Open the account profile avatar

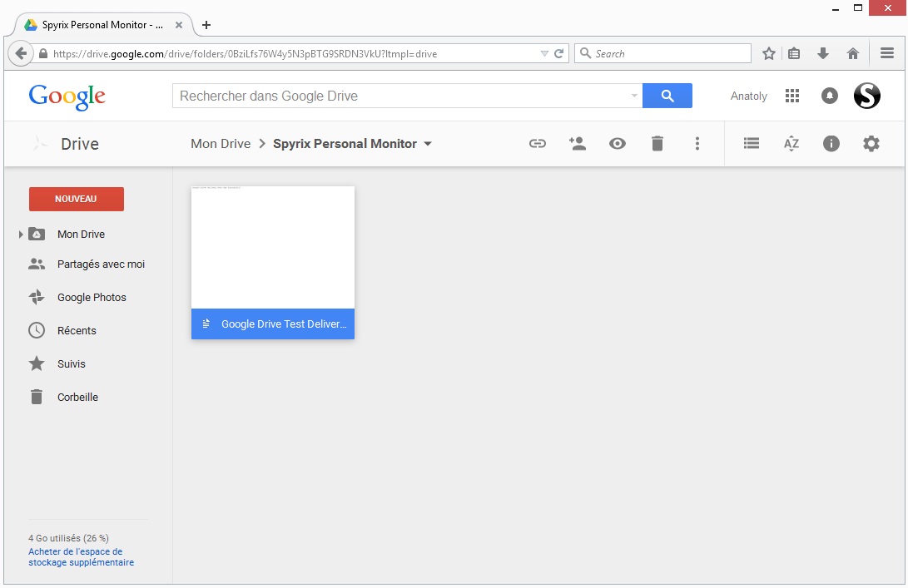[x=867, y=96]
